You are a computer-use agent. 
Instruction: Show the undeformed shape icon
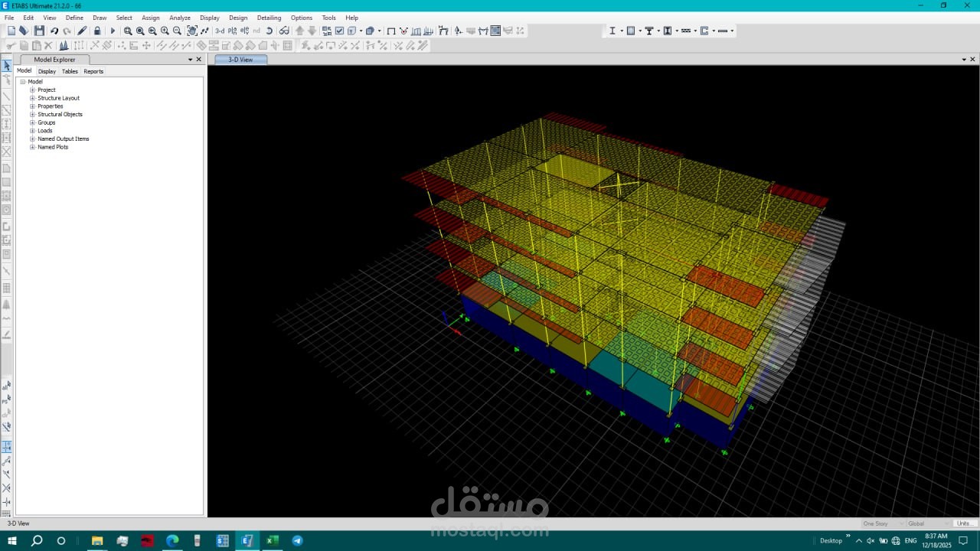coord(391,31)
